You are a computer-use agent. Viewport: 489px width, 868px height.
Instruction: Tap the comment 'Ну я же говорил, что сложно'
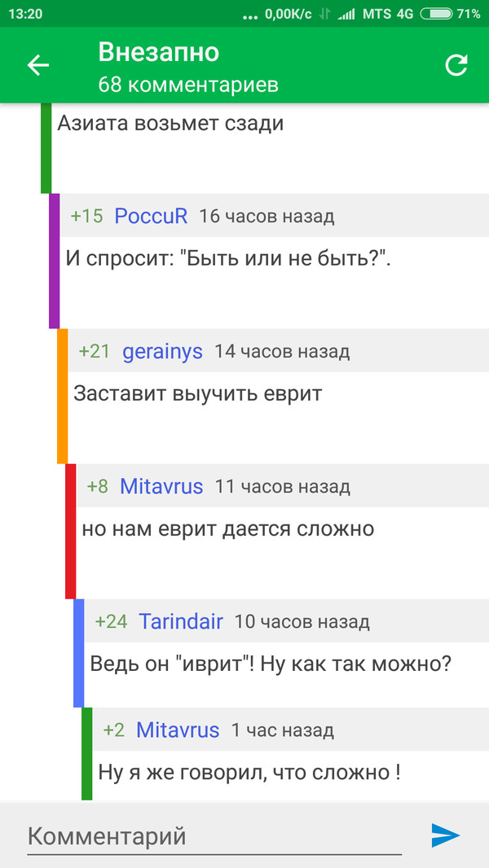[x=249, y=771]
